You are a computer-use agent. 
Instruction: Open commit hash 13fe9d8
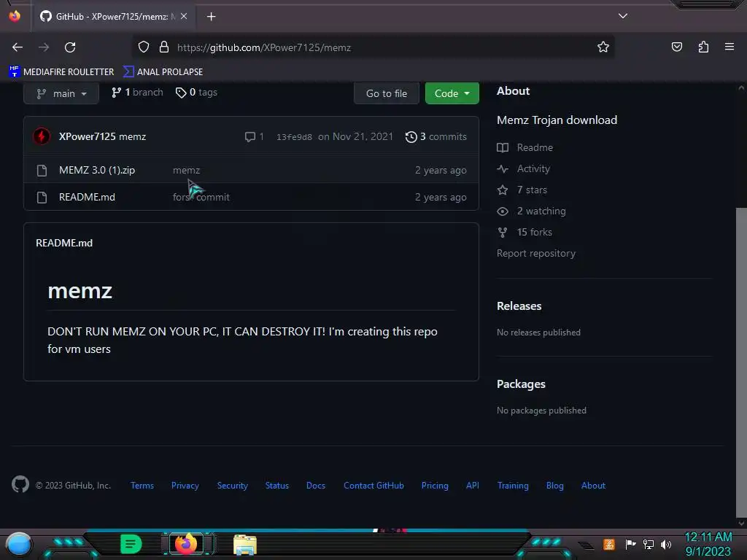pos(294,137)
